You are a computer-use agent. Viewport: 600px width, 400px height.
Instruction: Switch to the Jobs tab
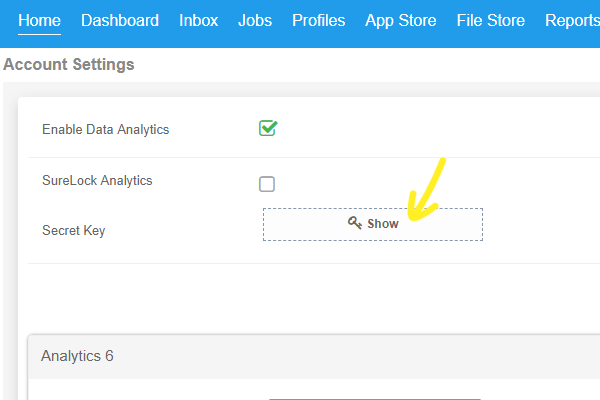click(255, 21)
